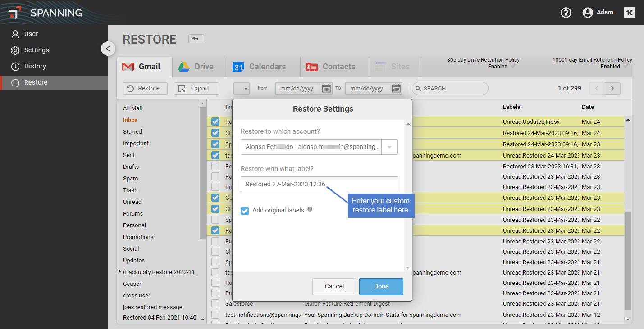Image resolution: width=644 pixels, height=329 pixels.
Task: Click the help question mark icon
Action: point(566,13)
